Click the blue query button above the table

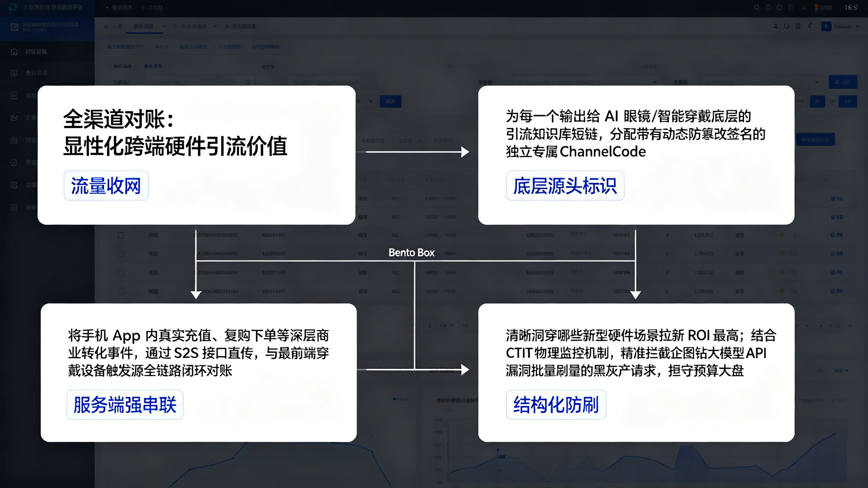click(x=390, y=101)
